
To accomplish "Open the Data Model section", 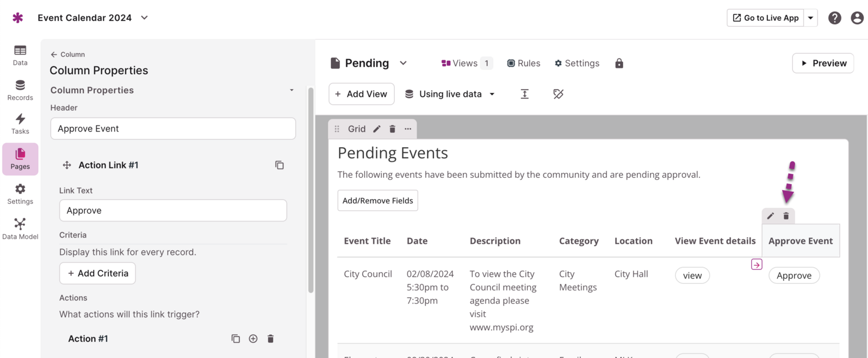I will 20,228.
